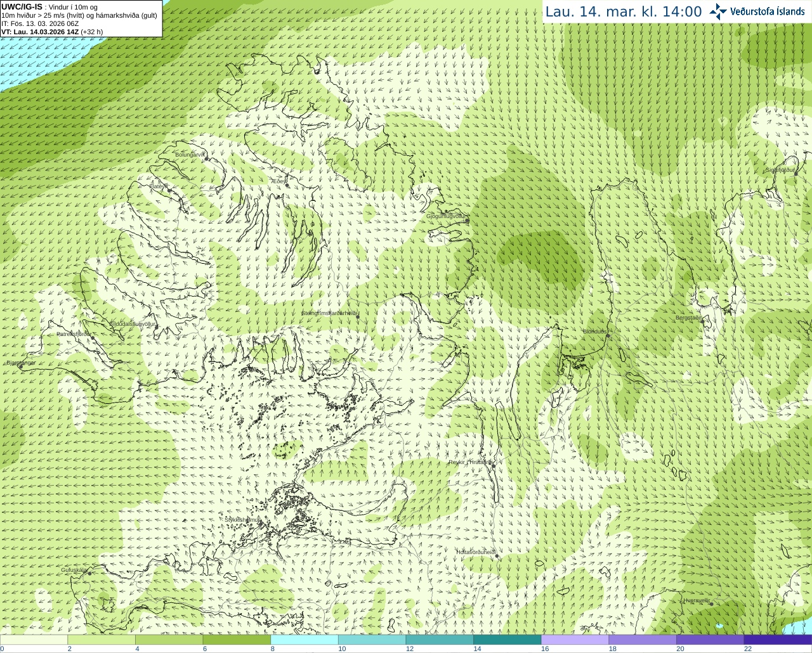Pick the above 22 m/s dark indigo legend swatch

(778, 640)
